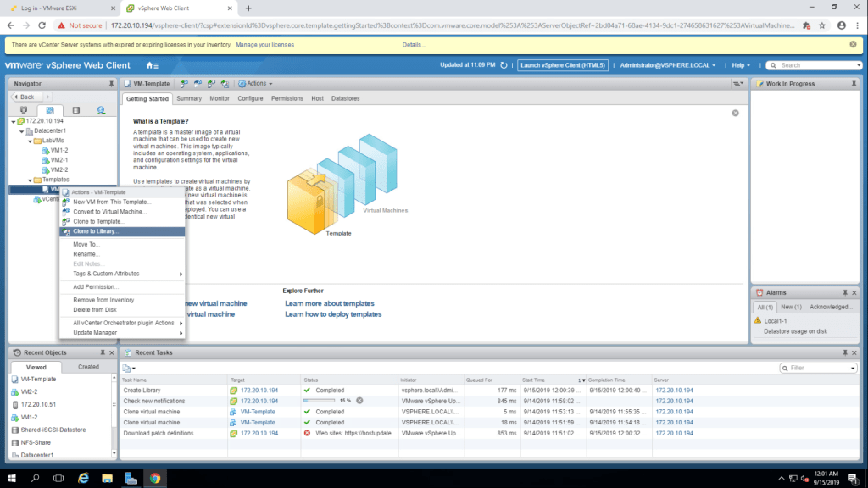
Task: Click the Launch vSphere Client (HTML5) button
Action: [561, 65]
